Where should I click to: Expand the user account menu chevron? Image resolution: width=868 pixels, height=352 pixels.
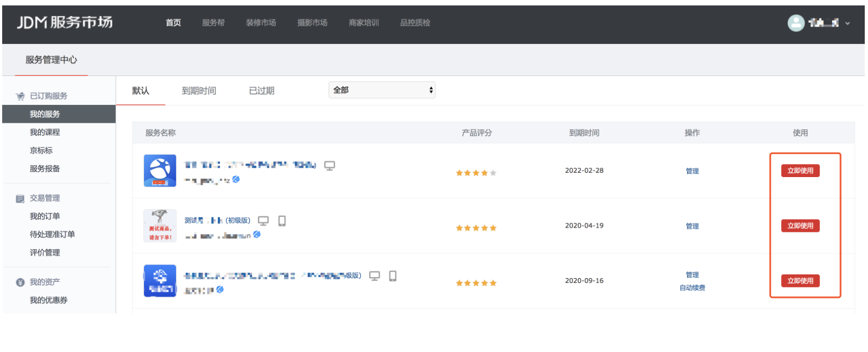847,23
